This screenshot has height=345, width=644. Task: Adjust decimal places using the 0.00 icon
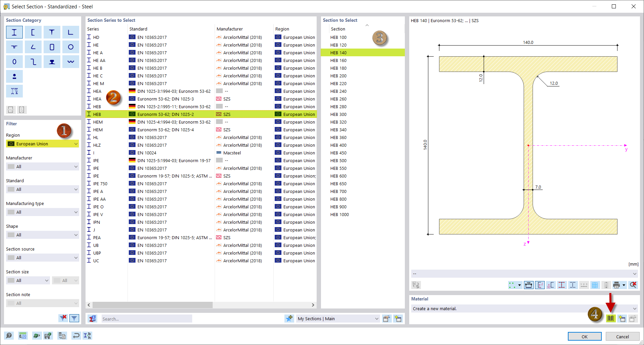pyautogui.click(x=22, y=336)
